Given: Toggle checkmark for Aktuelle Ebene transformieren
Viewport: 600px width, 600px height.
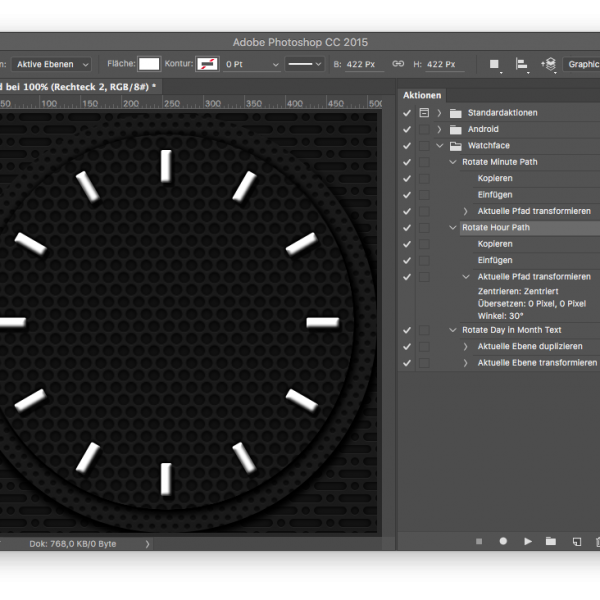Looking at the screenshot, I should pyautogui.click(x=407, y=363).
